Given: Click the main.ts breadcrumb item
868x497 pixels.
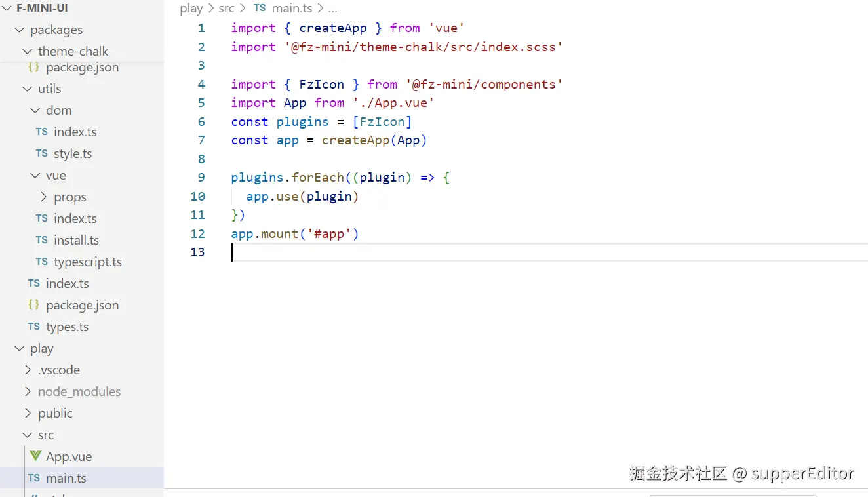Looking at the screenshot, I should click(283, 9).
